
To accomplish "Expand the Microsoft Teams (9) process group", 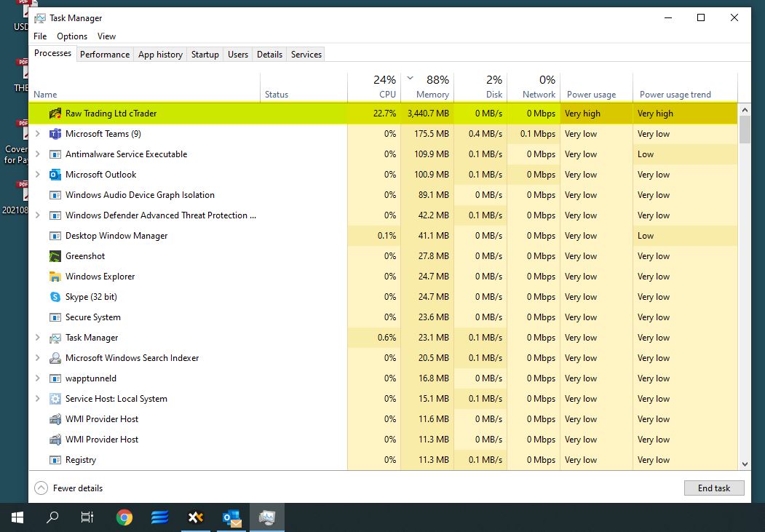I will 38,134.
